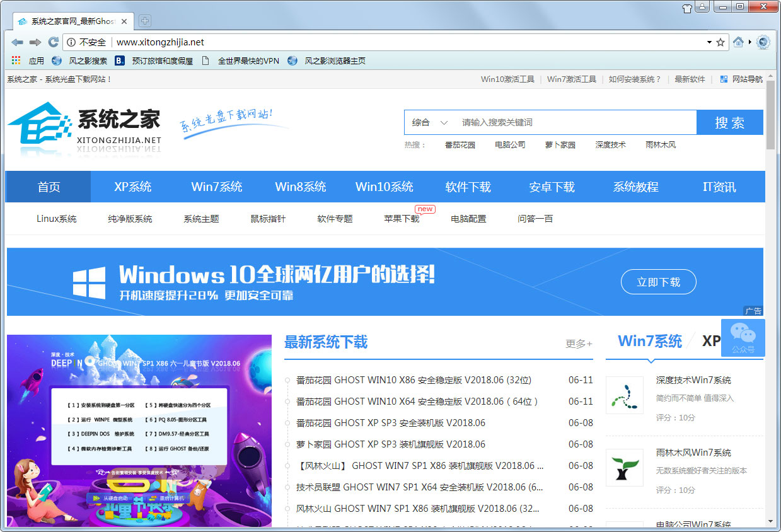Image resolution: width=781 pixels, height=532 pixels.
Task: Click 立即下载 on the Windows 10 banner
Action: pos(659,282)
